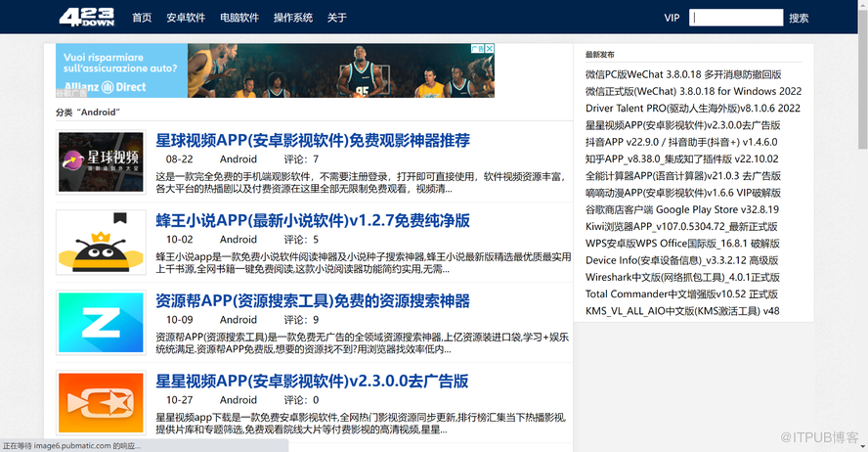Open sidebar link Device Info v3.3.2.12 高级版

coord(682,260)
